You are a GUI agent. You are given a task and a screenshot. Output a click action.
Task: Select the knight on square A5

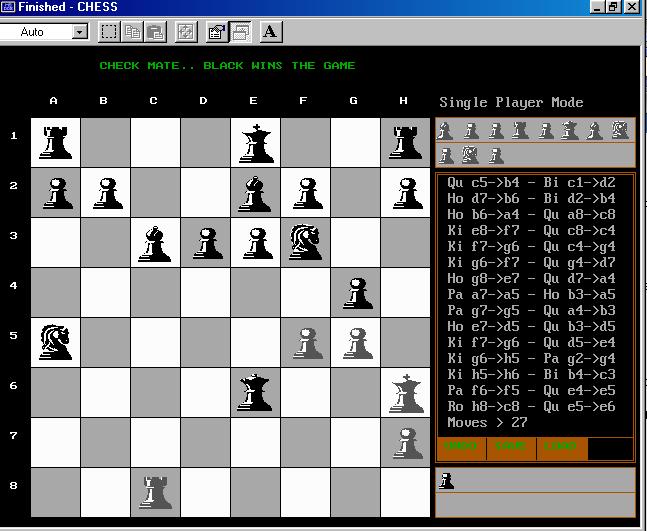click(x=56, y=342)
